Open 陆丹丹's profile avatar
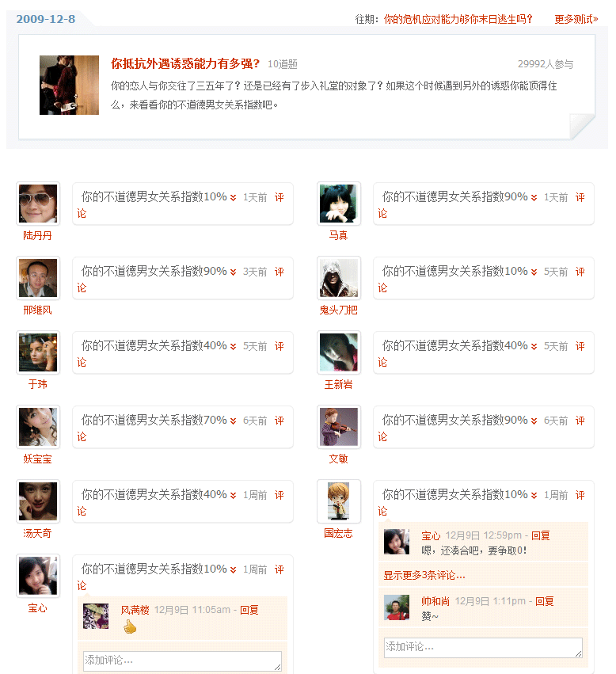 [x=38, y=204]
